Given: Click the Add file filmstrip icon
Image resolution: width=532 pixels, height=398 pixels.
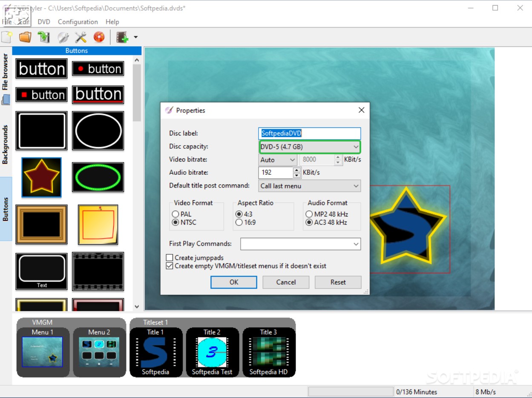Looking at the screenshot, I should [123, 37].
